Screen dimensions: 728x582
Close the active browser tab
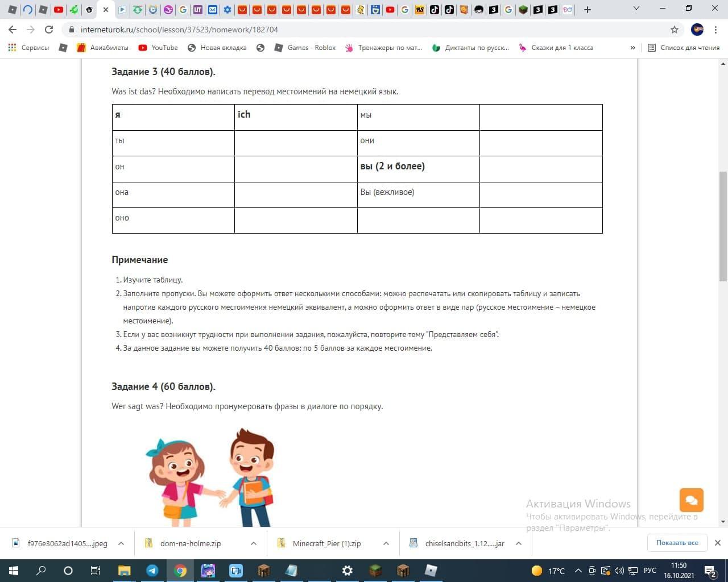106,10
